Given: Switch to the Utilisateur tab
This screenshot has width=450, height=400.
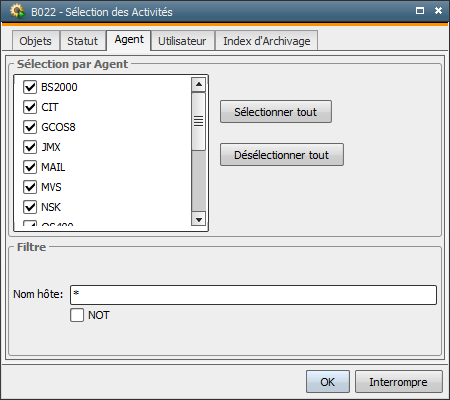Looking at the screenshot, I should coord(182,41).
